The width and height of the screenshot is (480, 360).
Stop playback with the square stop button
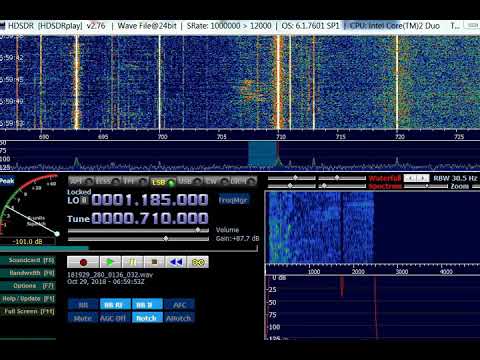point(154,262)
